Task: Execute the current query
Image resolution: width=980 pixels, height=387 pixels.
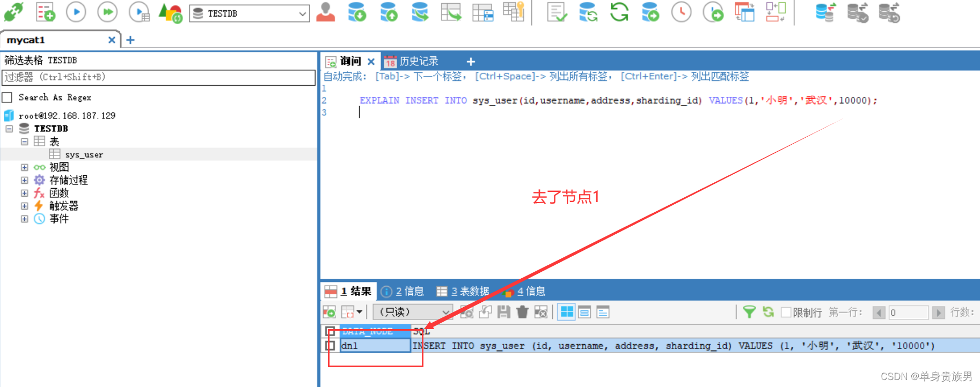Action: pyautogui.click(x=76, y=12)
